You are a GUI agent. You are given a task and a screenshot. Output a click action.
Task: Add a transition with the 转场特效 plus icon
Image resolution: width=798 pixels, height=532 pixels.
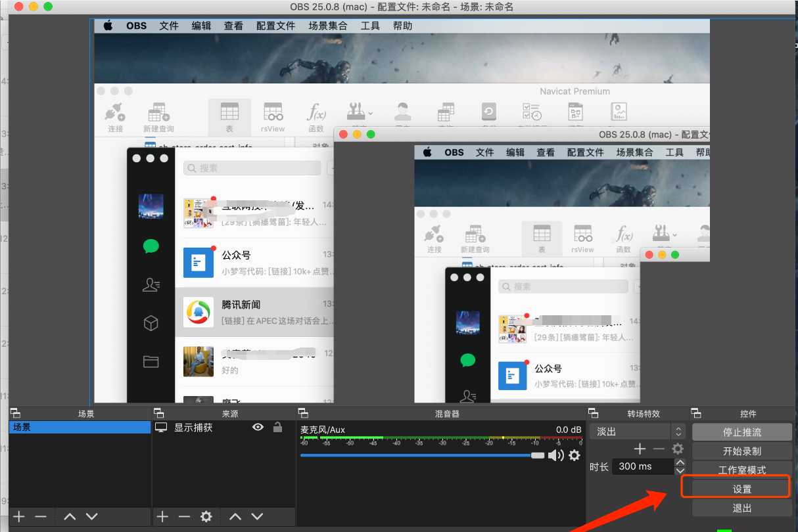pos(640,449)
